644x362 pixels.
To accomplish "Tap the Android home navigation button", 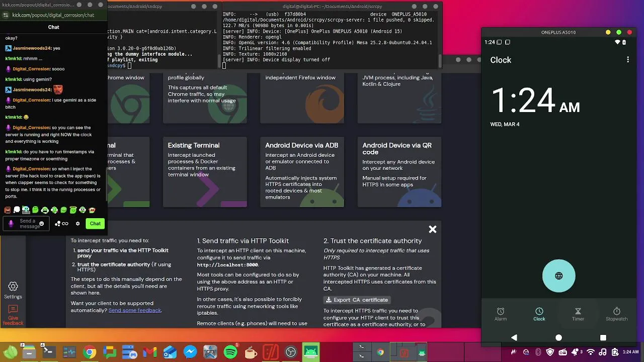I will tap(558, 337).
